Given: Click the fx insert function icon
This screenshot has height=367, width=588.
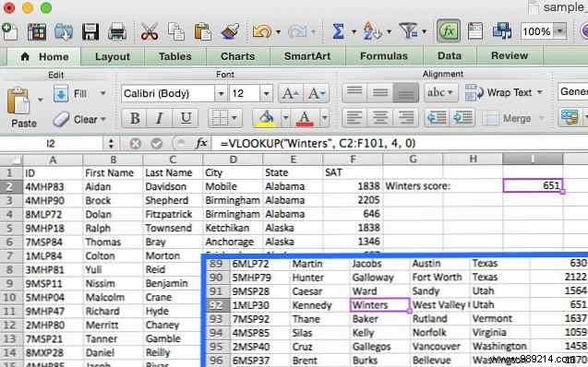Looking at the screenshot, I should pos(201,143).
